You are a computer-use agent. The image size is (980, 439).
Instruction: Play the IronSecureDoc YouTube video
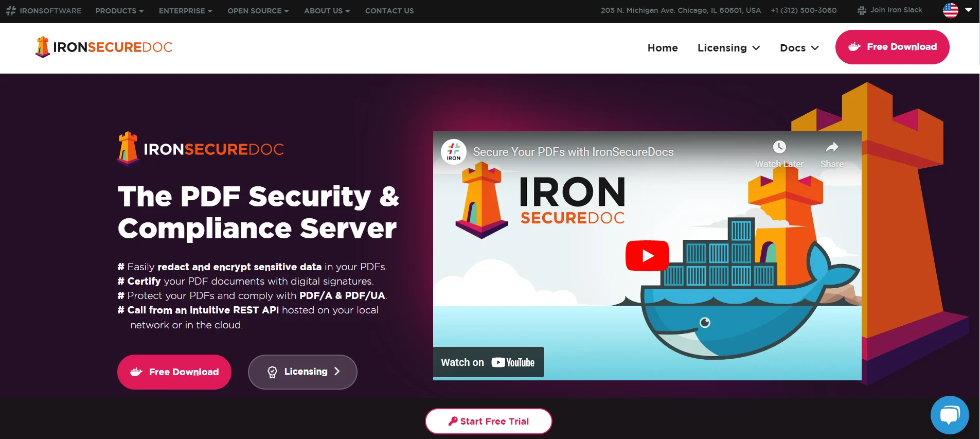click(x=647, y=256)
